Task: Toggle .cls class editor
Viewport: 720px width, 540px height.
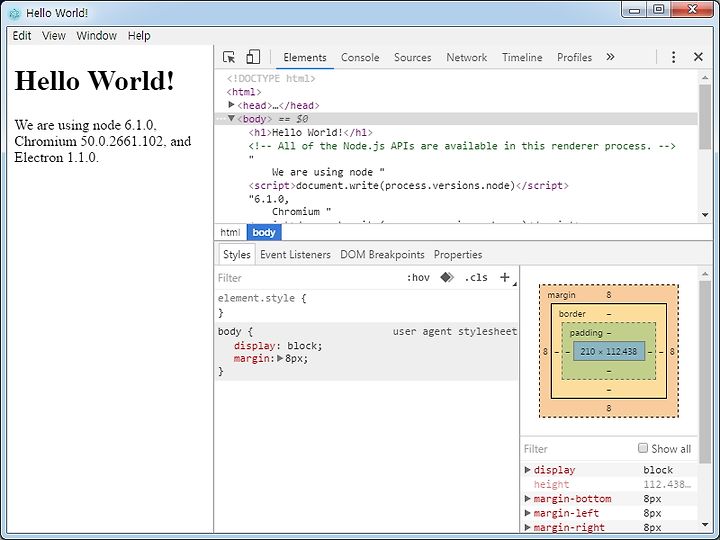Action: 476,277
